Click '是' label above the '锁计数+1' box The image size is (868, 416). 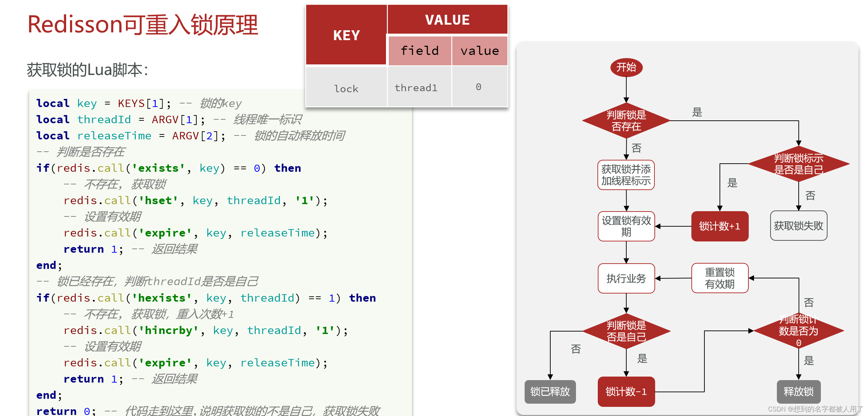(x=732, y=183)
